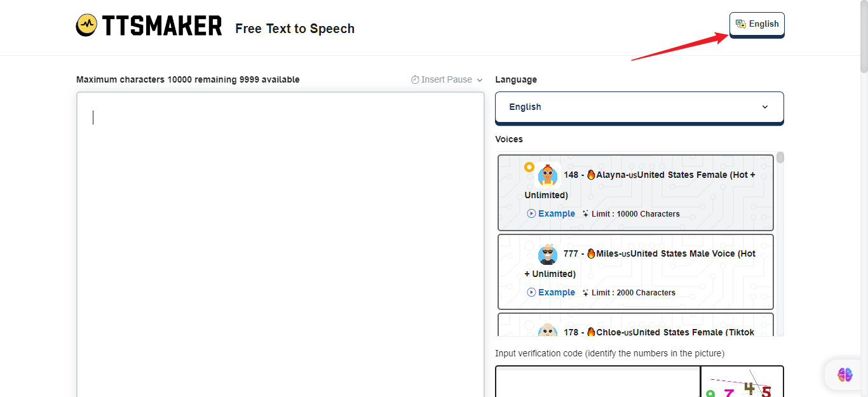The height and width of the screenshot is (397, 868).
Task: Click the fire icon next to Miles
Action: 590,253
